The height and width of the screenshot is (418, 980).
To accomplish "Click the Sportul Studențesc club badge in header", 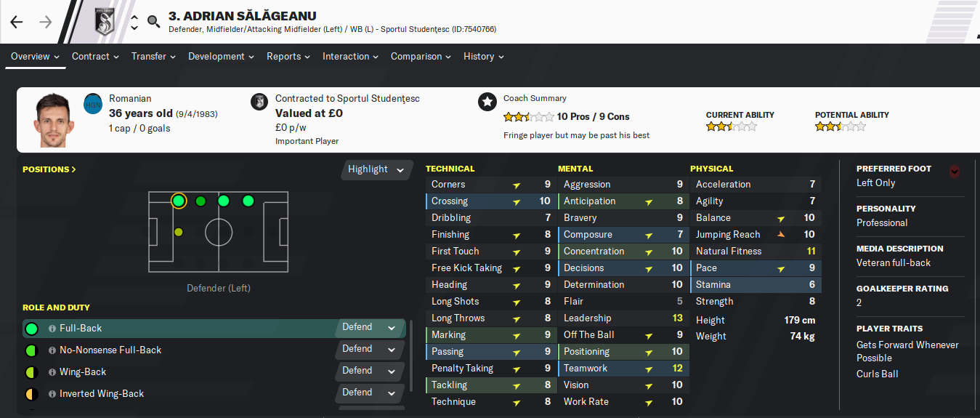I will (106, 22).
